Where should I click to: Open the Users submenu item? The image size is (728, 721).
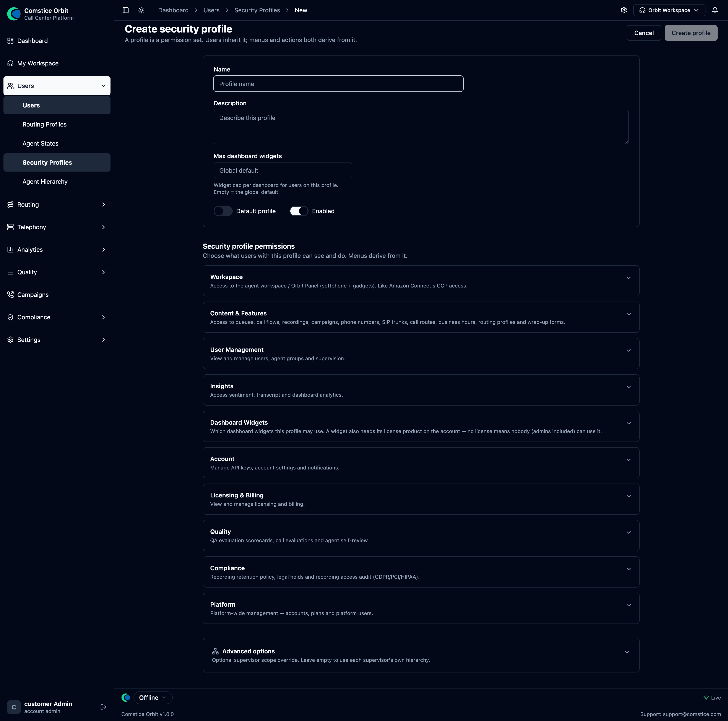(57, 106)
